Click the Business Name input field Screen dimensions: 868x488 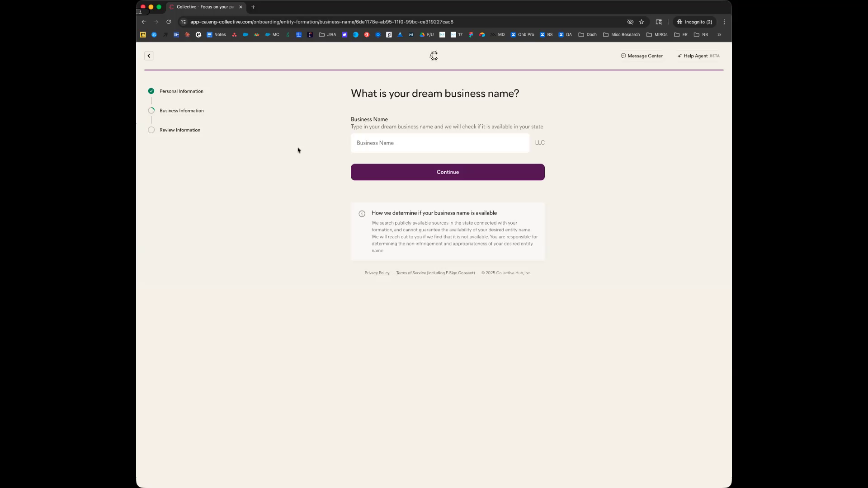439,143
